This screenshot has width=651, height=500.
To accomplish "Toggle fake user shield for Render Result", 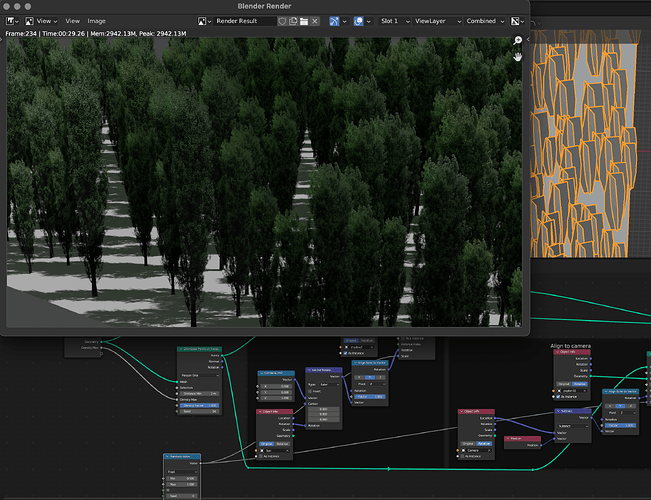I will pyautogui.click(x=282, y=21).
